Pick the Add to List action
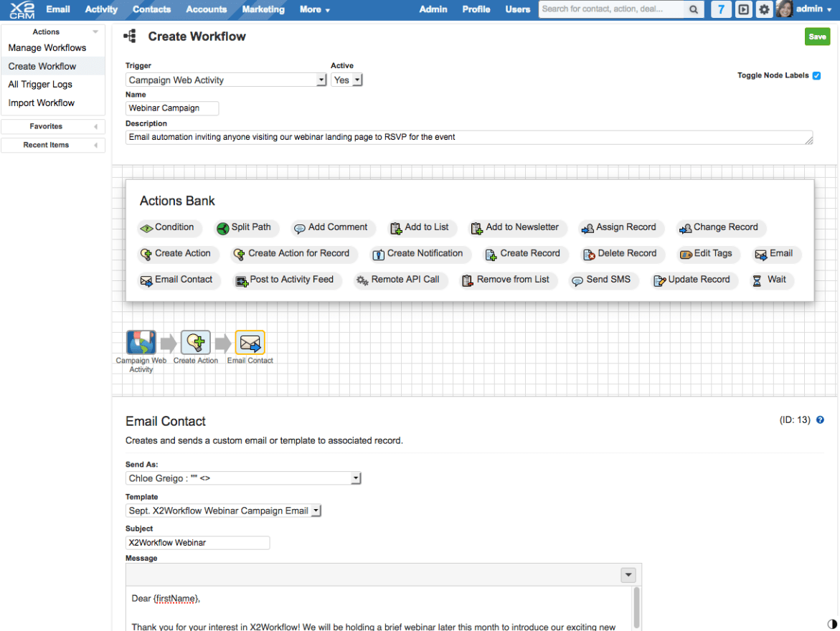Image resolution: width=840 pixels, height=631 pixels. [x=420, y=227]
